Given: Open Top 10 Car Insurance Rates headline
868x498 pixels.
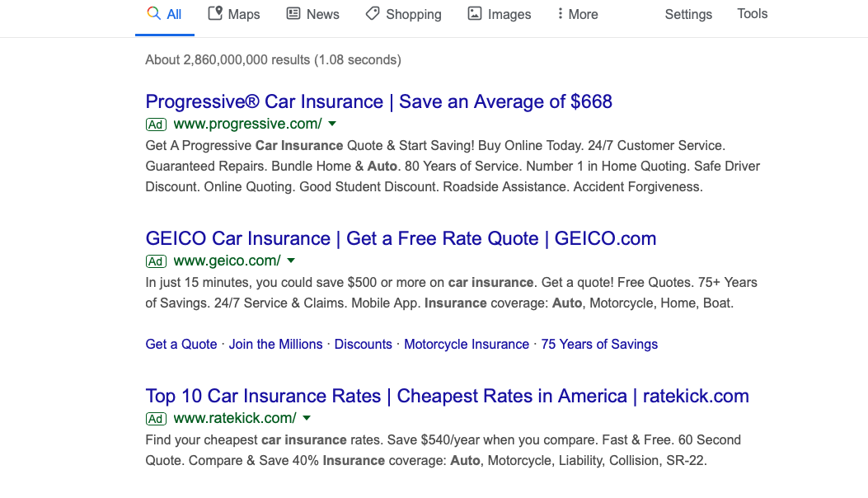Looking at the screenshot, I should point(448,396).
